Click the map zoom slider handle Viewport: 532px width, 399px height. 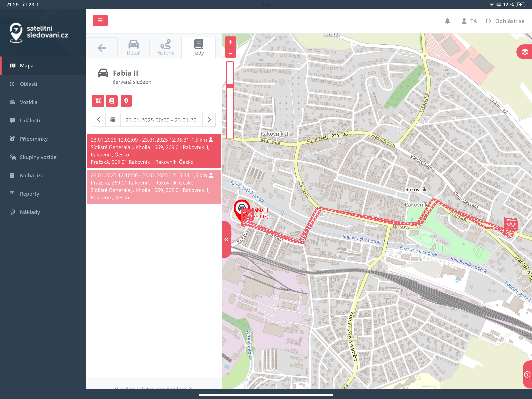click(x=230, y=86)
